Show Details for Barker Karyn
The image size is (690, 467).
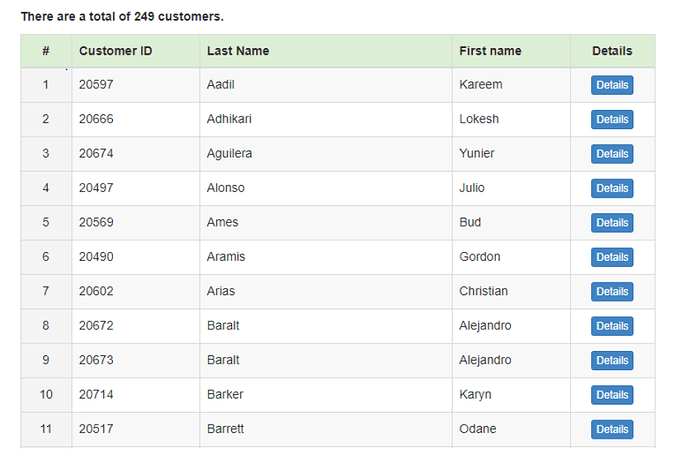point(612,395)
